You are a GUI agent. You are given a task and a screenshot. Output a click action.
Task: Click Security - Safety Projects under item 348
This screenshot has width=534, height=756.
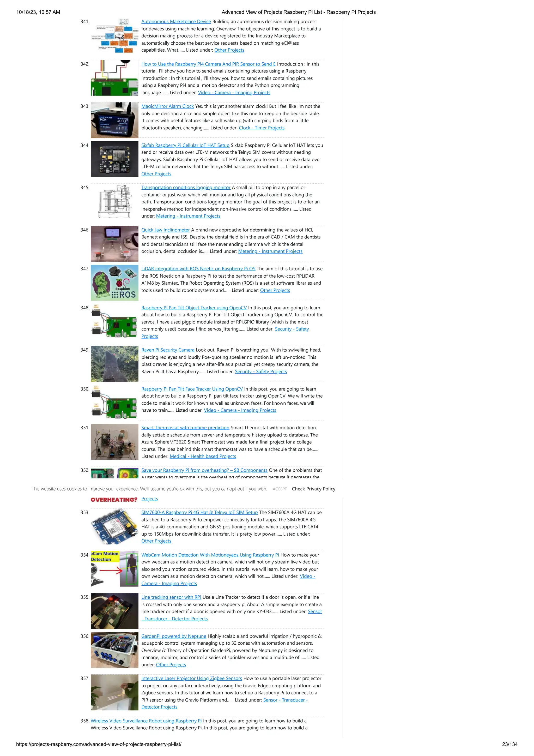point(292,329)
